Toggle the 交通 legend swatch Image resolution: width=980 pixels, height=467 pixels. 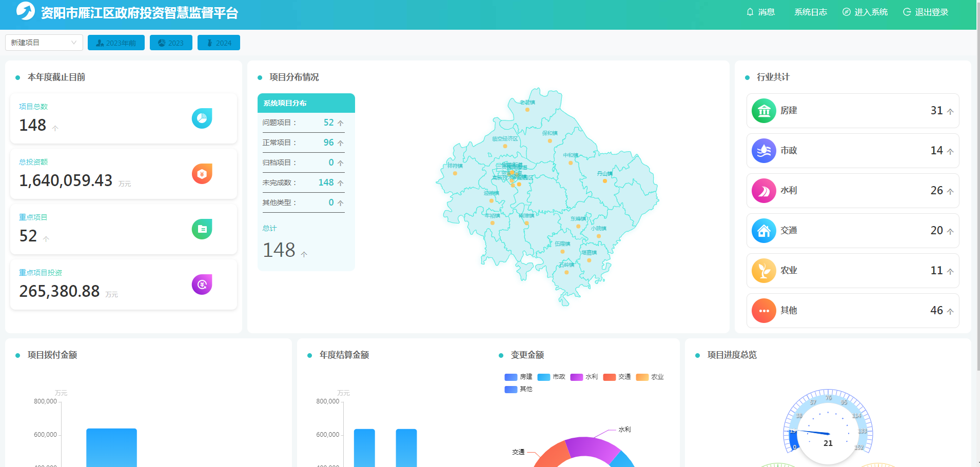609,377
